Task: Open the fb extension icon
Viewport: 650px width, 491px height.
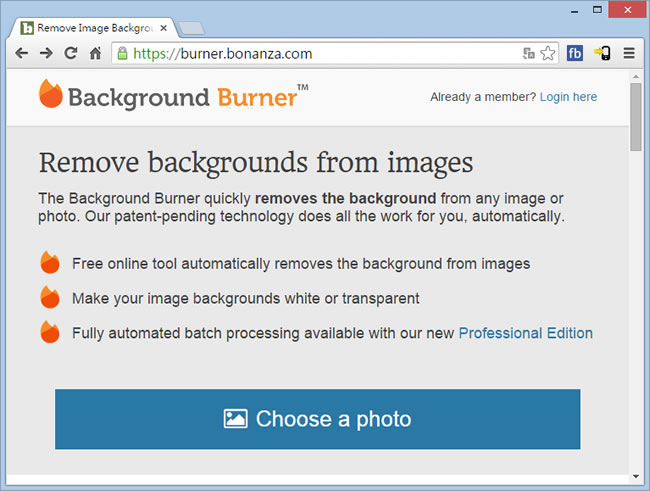Action: (x=575, y=53)
